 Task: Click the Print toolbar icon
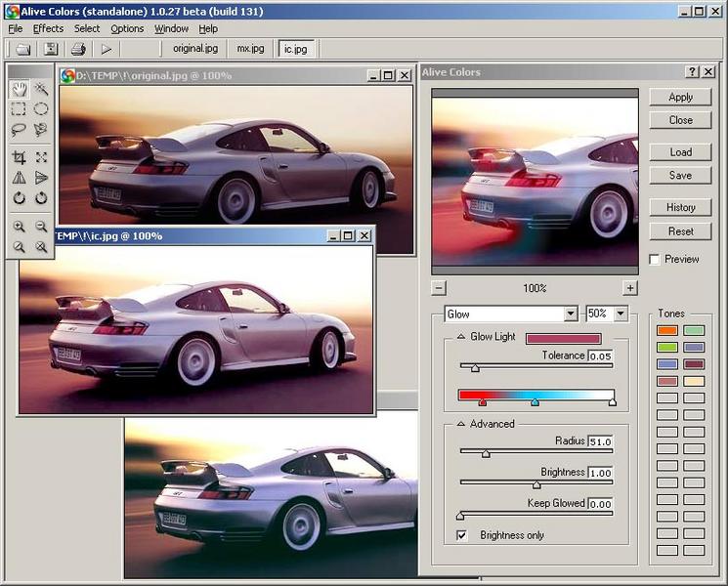pos(78,49)
